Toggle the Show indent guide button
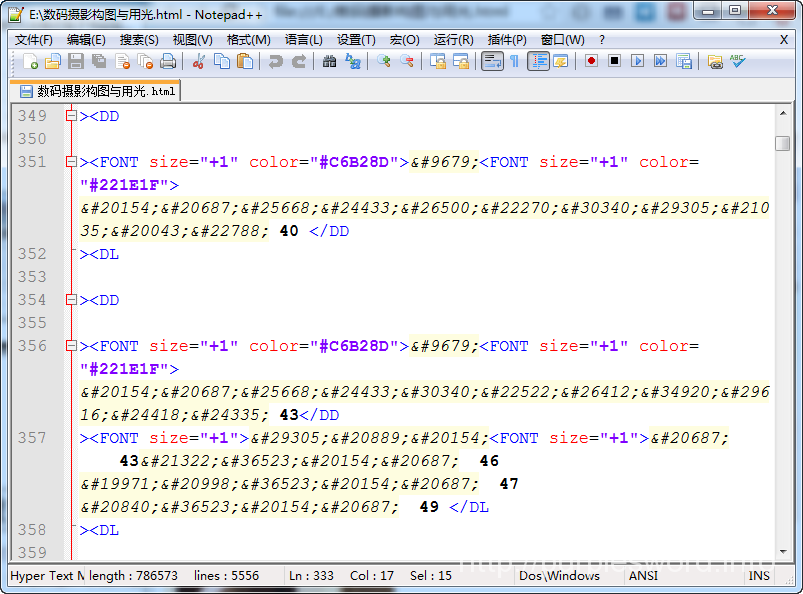The width and height of the screenshot is (803, 594). [538, 62]
